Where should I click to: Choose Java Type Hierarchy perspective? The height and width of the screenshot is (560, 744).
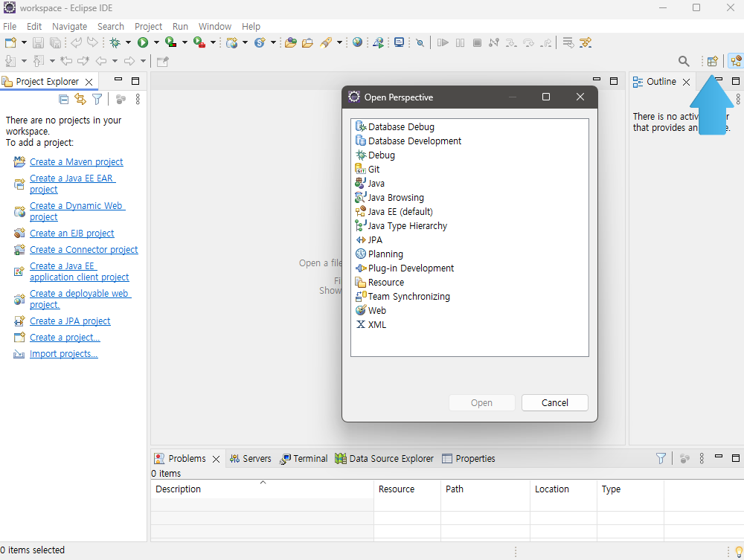click(401, 225)
